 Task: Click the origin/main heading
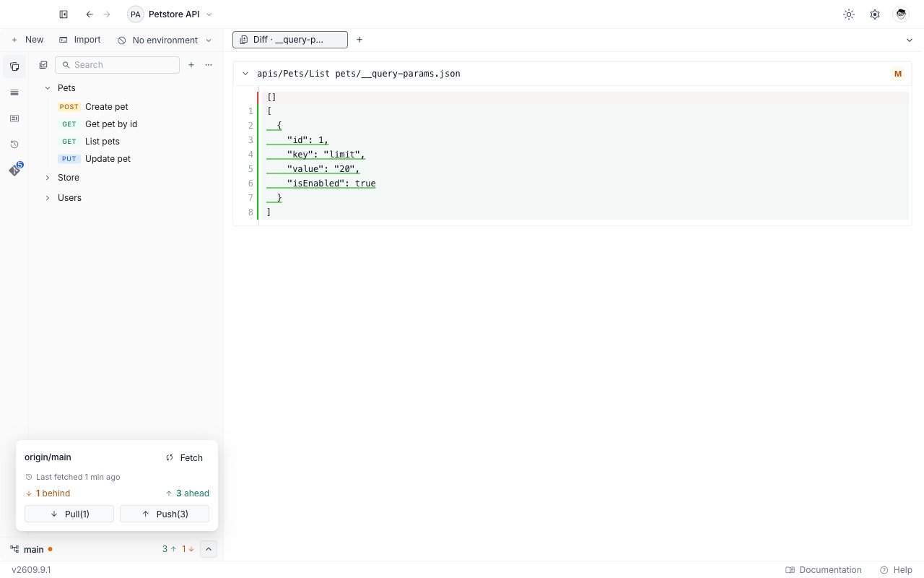[48, 457]
